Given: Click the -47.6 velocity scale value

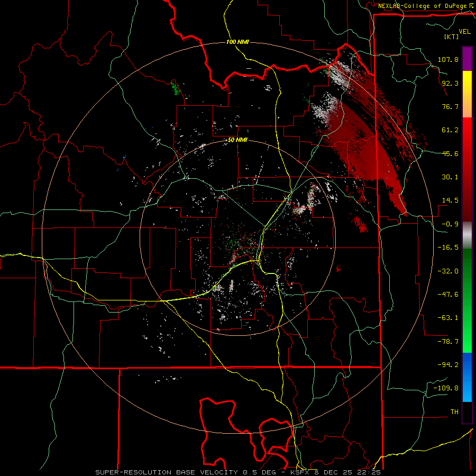Looking at the screenshot, I should 448,295.
